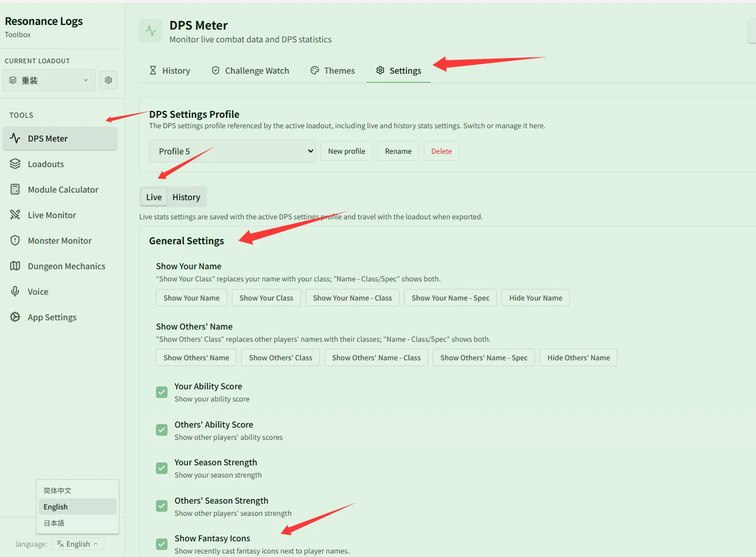Click the translate icon beside English
Screen dimensions: 756x557
click(60, 544)
